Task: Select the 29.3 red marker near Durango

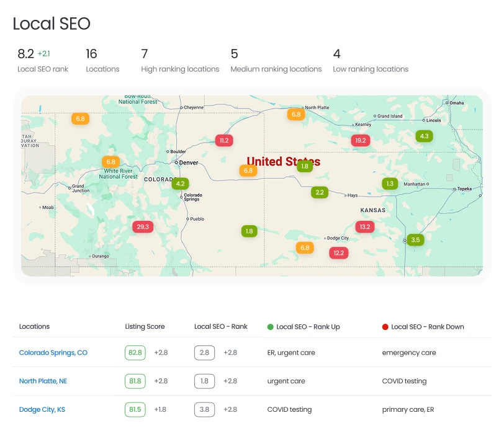Action: [142, 226]
